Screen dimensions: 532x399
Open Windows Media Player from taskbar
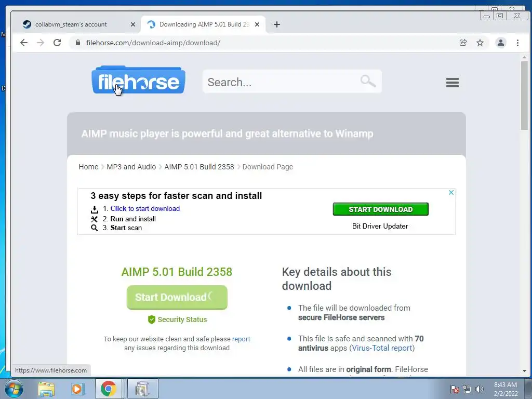[77, 389]
